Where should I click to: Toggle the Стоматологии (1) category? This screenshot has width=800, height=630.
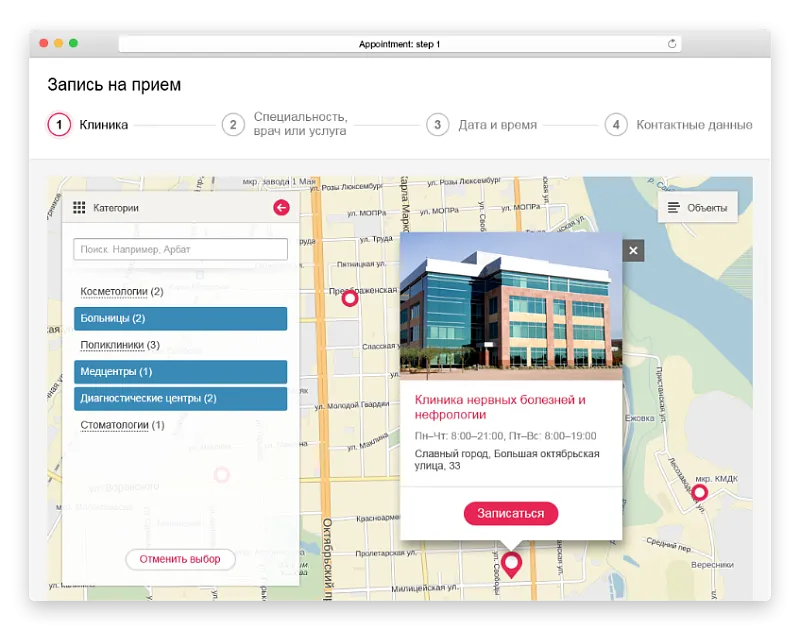tap(121, 425)
